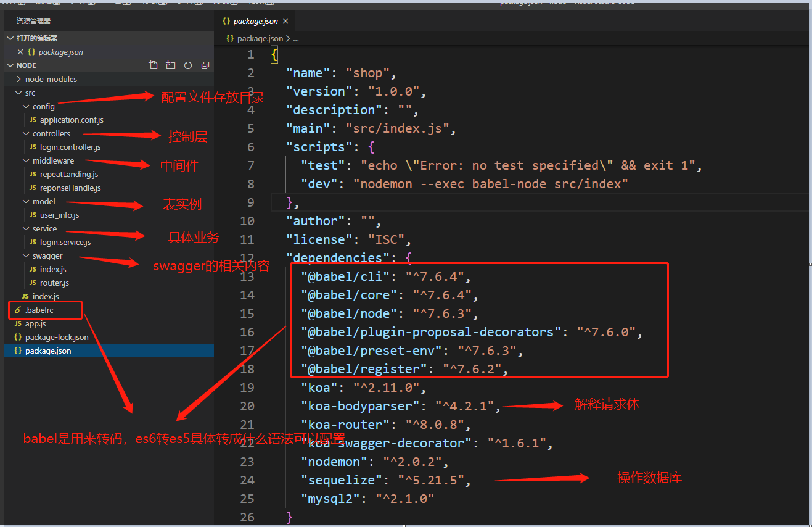This screenshot has height=527, width=812.
Task: Switch to the package.json editor tab
Action: (x=255, y=21)
